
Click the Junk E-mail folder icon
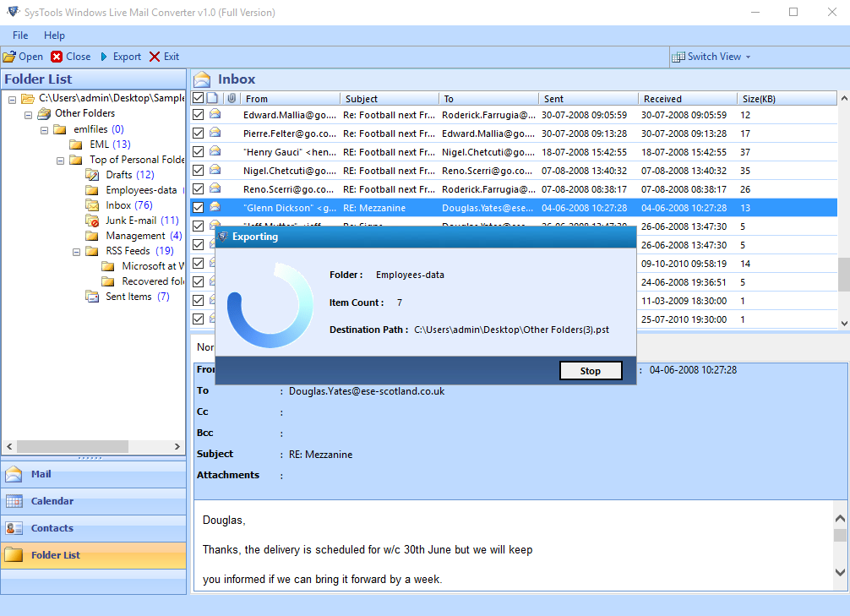pyautogui.click(x=92, y=221)
